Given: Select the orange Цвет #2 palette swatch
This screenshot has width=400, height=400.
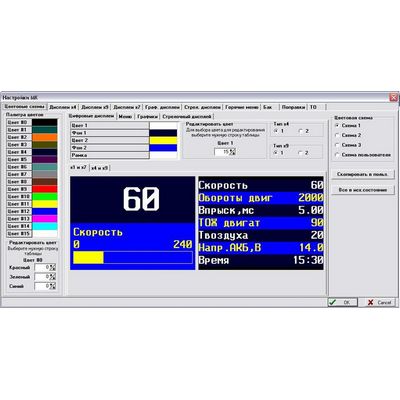Looking at the screenshot, I should pos(45,137).
